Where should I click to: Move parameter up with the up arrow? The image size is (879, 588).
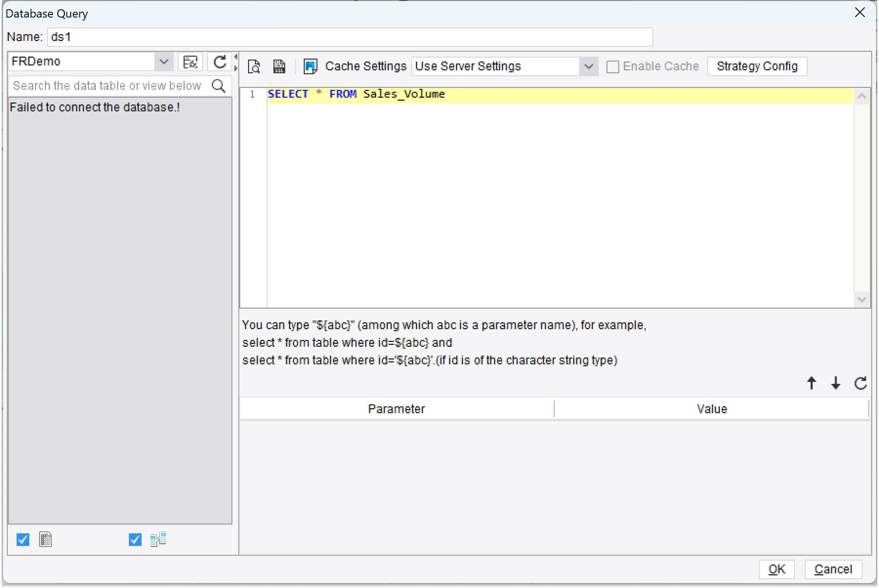pyautogui.click(x=812, y=383)
